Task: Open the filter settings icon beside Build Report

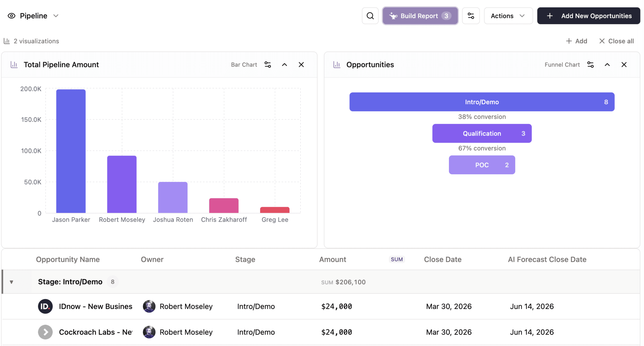Action: tap(471, 16)
